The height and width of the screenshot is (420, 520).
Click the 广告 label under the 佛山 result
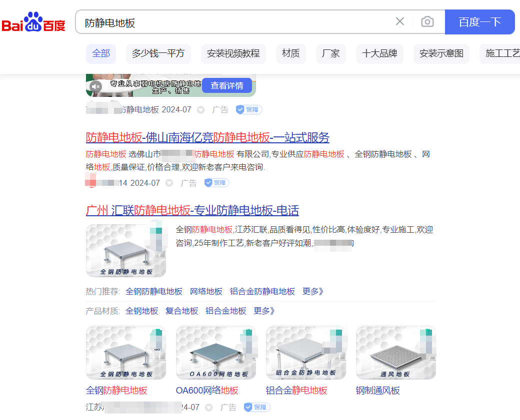click(x=188, y=183)
